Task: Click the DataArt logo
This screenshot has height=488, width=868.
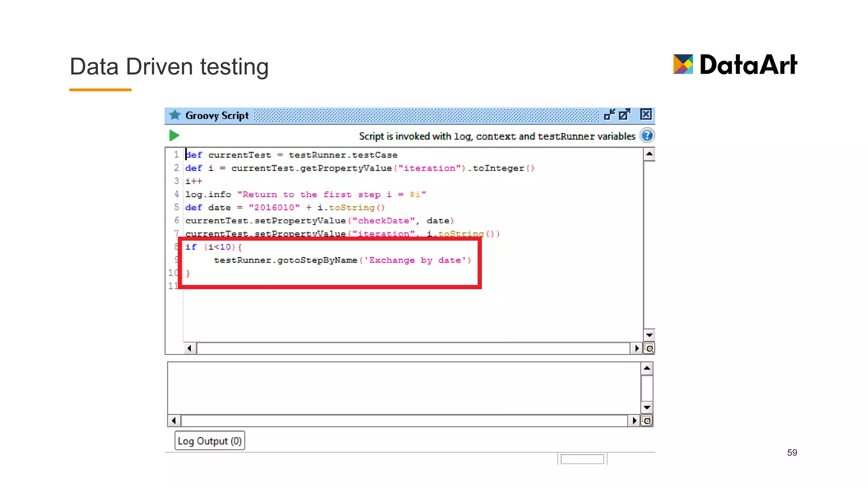Action: coord(735,65)
